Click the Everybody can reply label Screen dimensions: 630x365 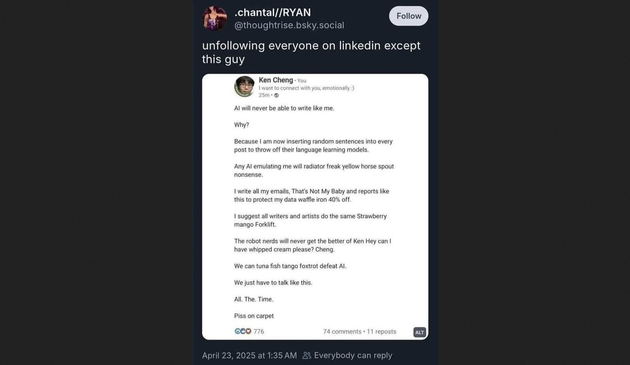coord(353,355)
